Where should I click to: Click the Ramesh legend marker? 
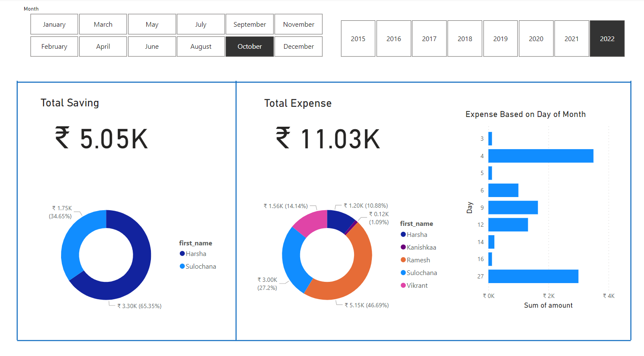click(404, 260)
